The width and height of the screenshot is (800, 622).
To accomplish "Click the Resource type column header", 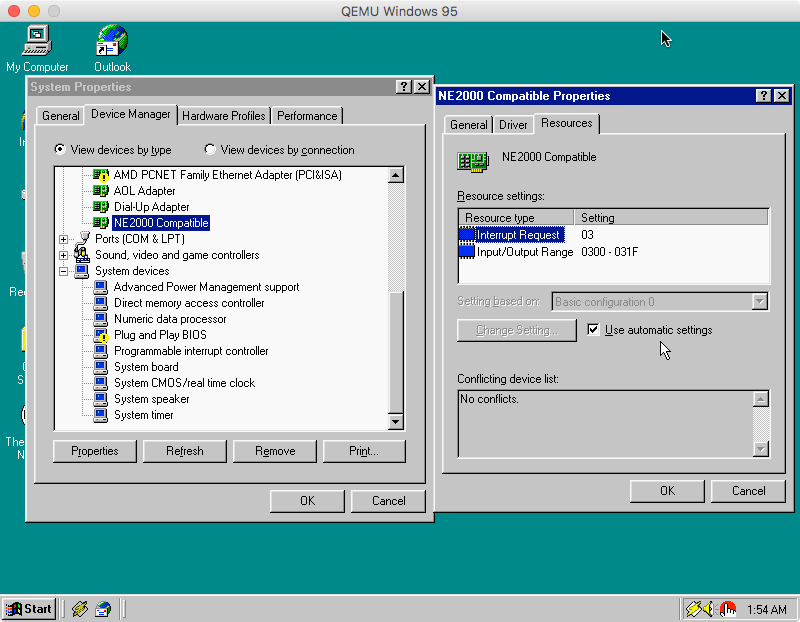I will click(516, 217).
